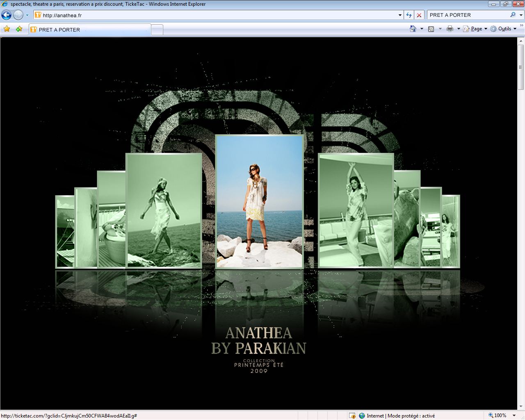Click the Home icon in the command bar

[413, 29]
